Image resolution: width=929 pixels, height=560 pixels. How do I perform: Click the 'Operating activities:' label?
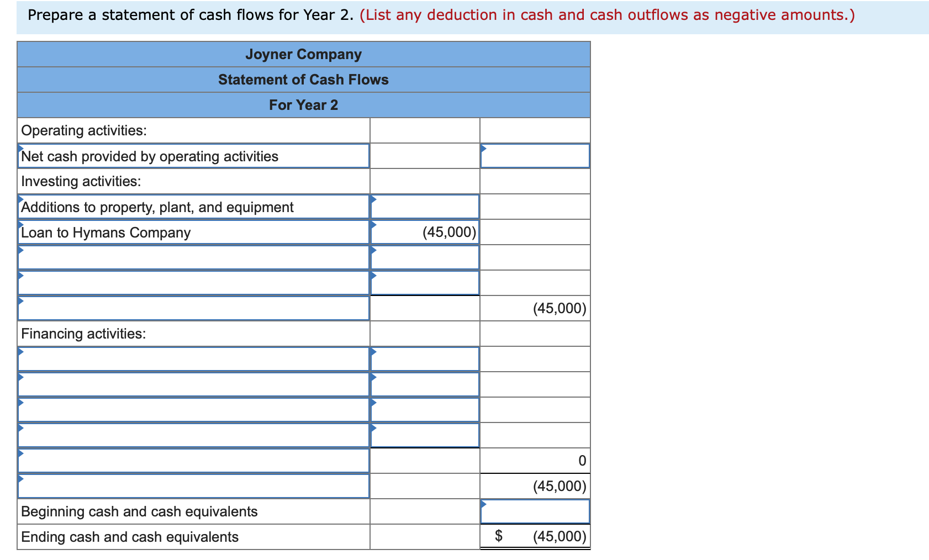point(84,130)
